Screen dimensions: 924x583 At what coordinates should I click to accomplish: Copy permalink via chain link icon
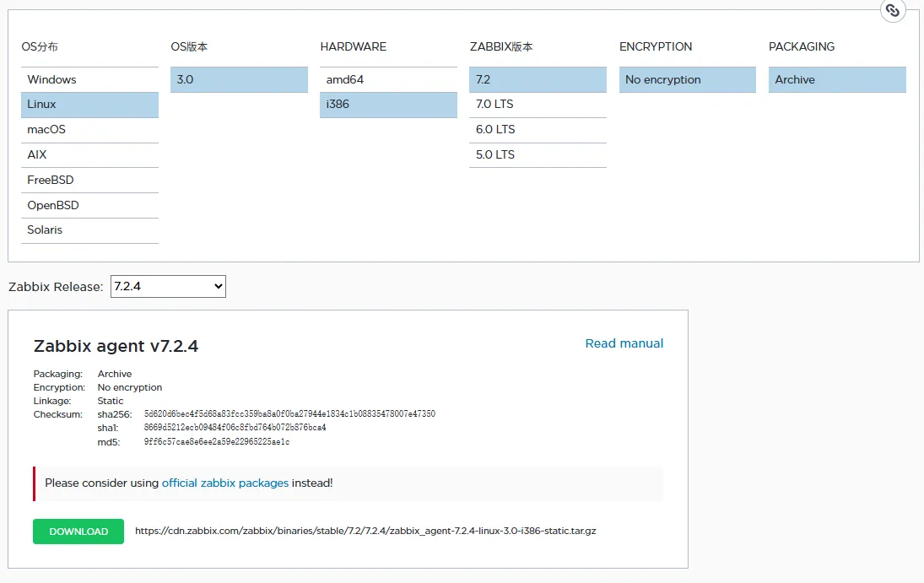892,10
